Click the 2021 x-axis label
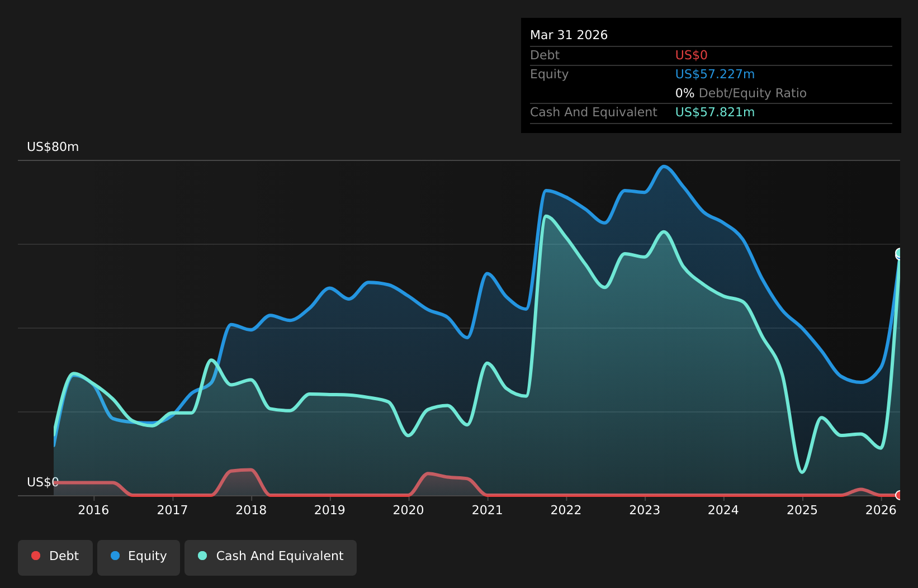The height and width of the screenshot is (588, 918). click(x=488, y=510)
